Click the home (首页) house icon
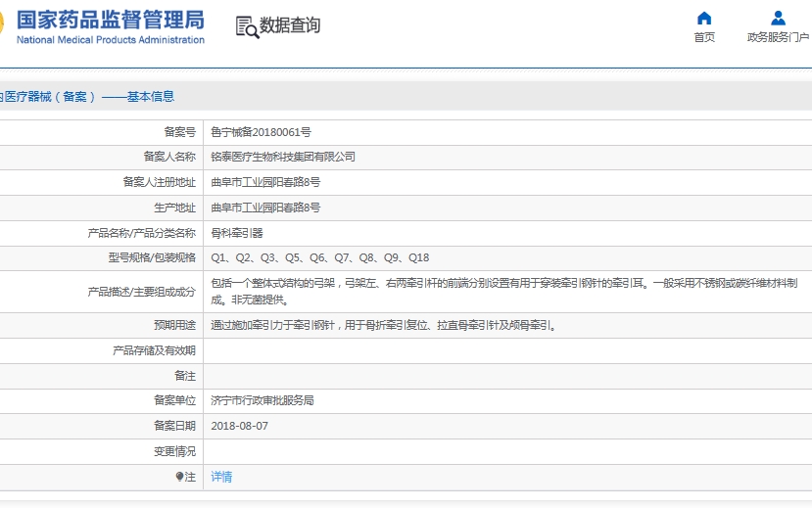The height and width of the screenshot is (508, 812). [704, 18]
